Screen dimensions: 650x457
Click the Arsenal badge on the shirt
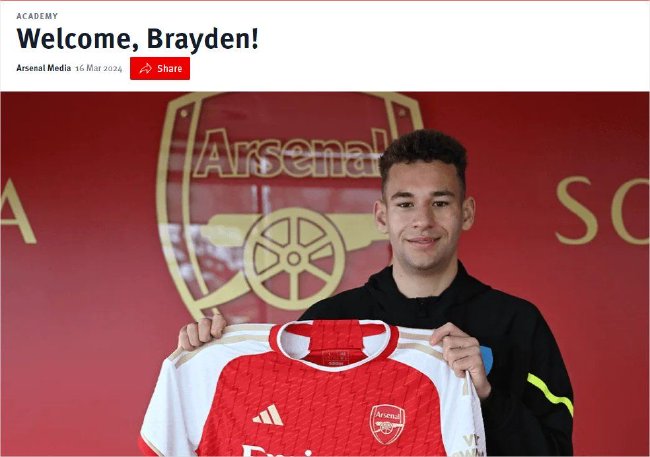387,424
